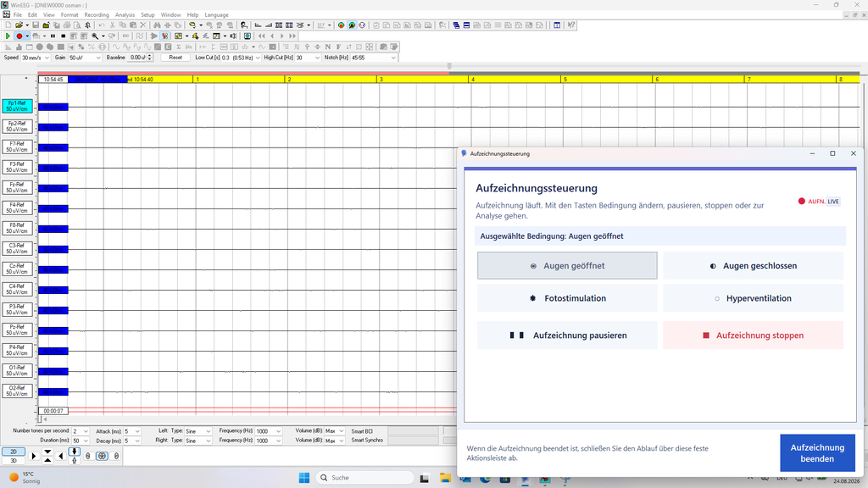Viewport: 868px width, 488px height.
Task: Open the Format menu
Action: coord(70,15)
